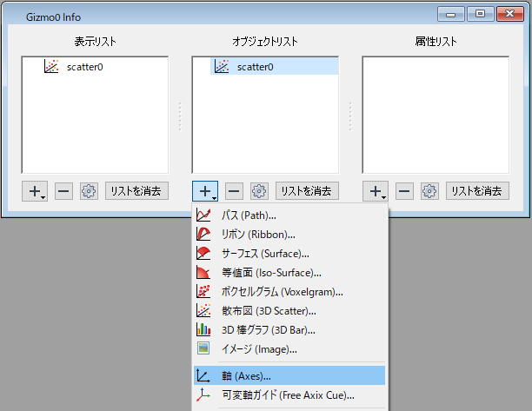This screenshot has width=532, height=411.
Task: Select パス (Path) from the menu
Action: [x=248, y=215]
